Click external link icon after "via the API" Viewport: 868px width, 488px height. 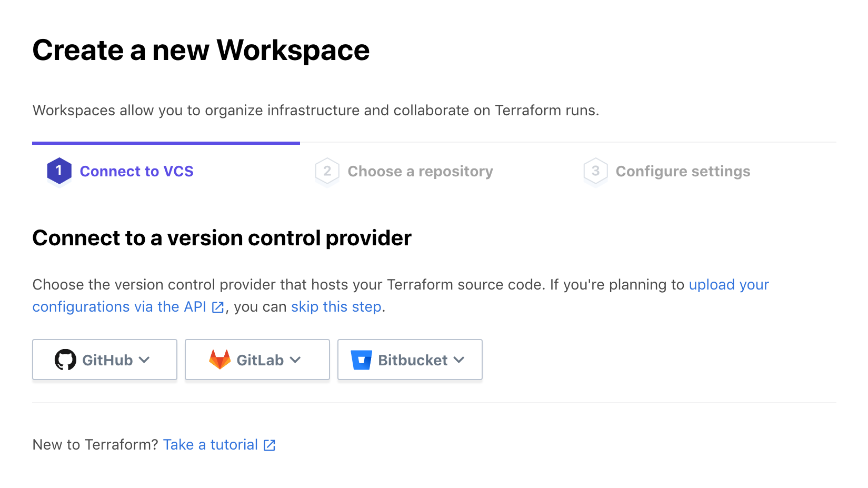[218, 307]
